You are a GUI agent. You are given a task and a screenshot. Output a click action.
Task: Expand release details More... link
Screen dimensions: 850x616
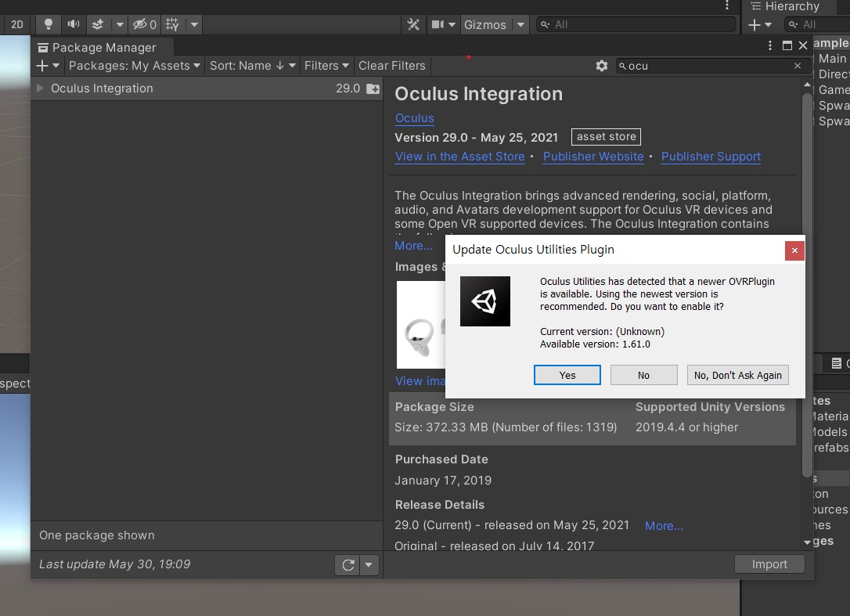tap(664, 526)
